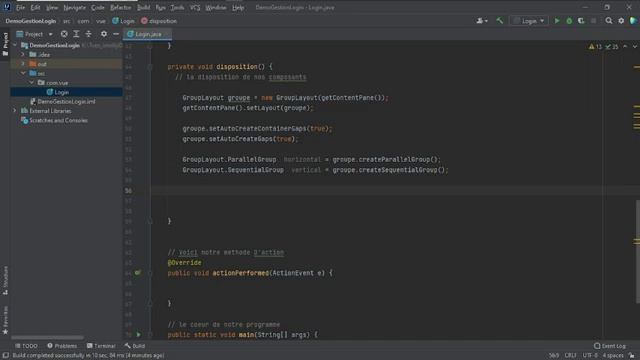The image size is (640, 360).
Task: Open the Problems tool window
Action: (x=62, y=346)
